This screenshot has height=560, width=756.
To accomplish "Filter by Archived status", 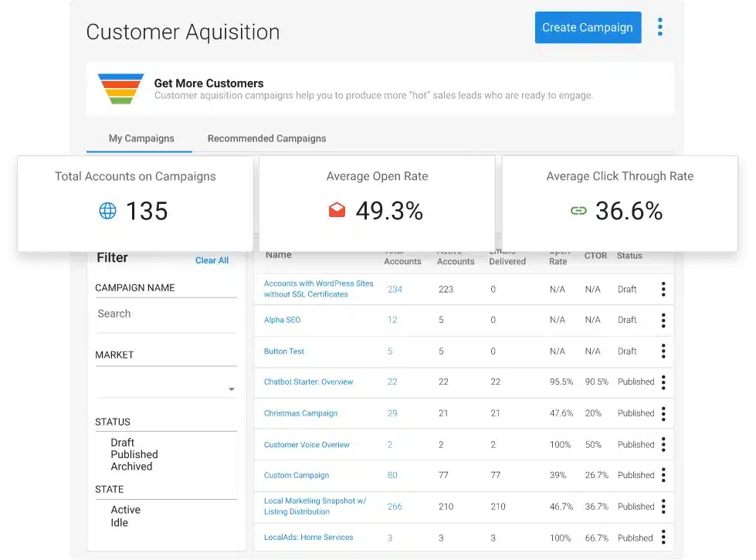I will 131,467.
